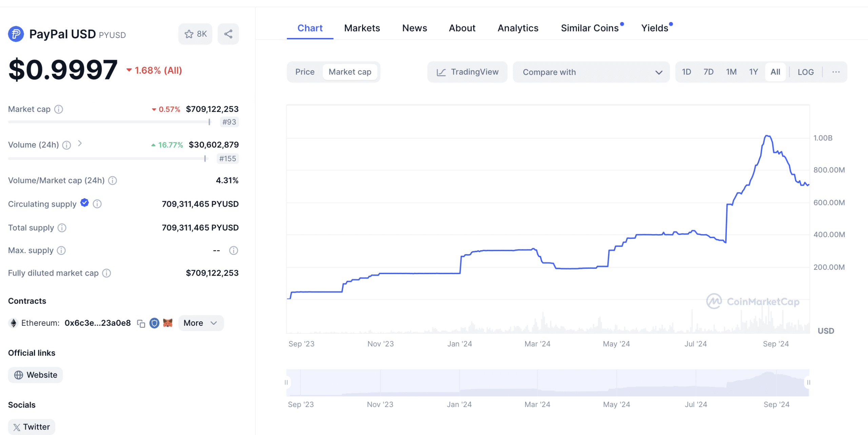The width and height of the screenshot is (868, 435).
Task: Click the right range selector handle
Action: [808, 382]
